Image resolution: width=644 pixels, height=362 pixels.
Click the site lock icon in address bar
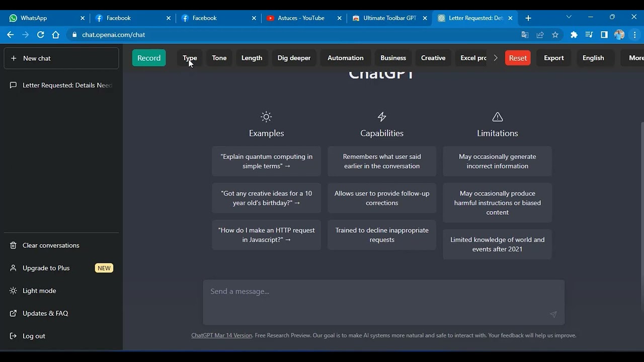74,35
